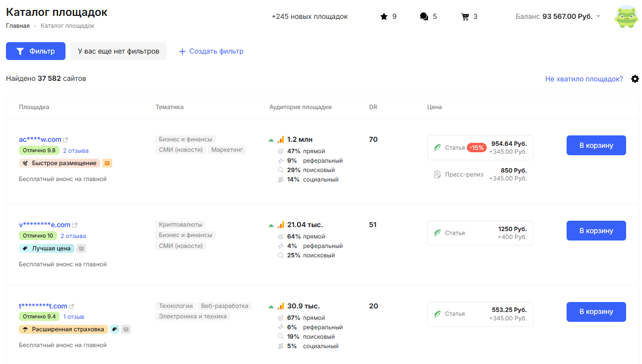Screen dimensions: 642x364
Task: Open catalog settings gear icon
Action: [x=635, y=79]
